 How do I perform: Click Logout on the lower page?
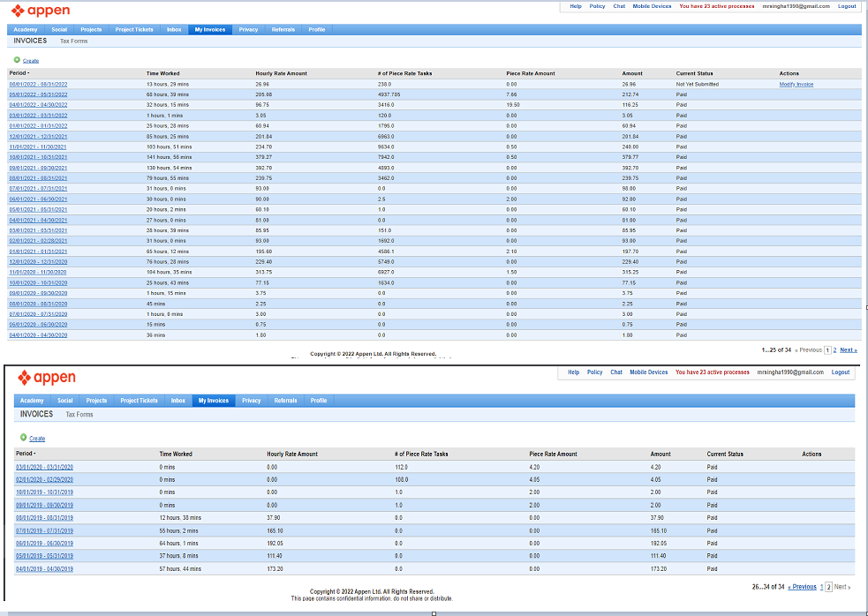841,372
